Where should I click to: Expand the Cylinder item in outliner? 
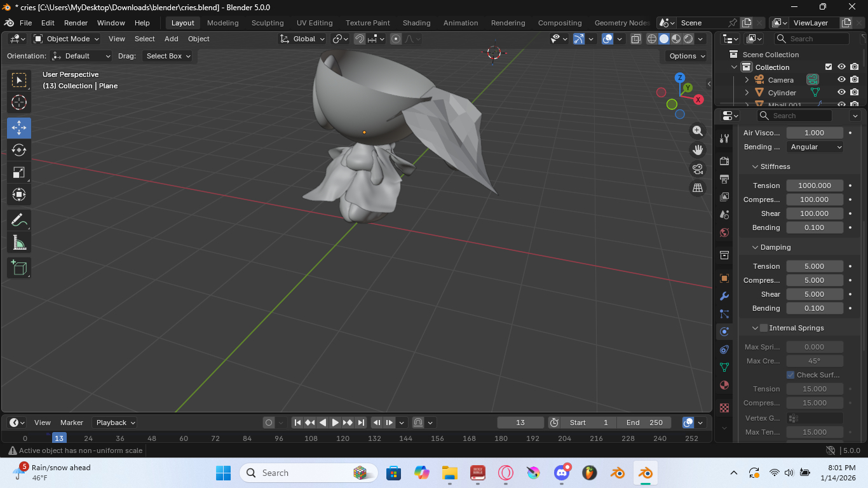pos(747,93)
